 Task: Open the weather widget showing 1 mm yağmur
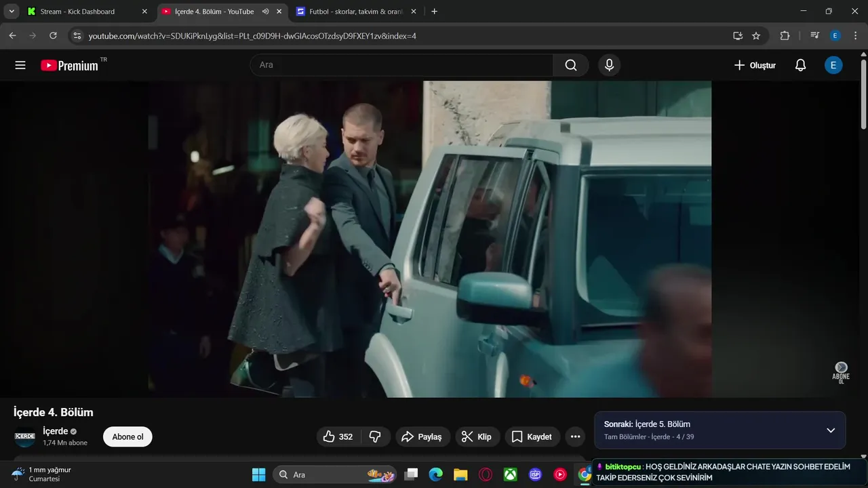(42, 474)
